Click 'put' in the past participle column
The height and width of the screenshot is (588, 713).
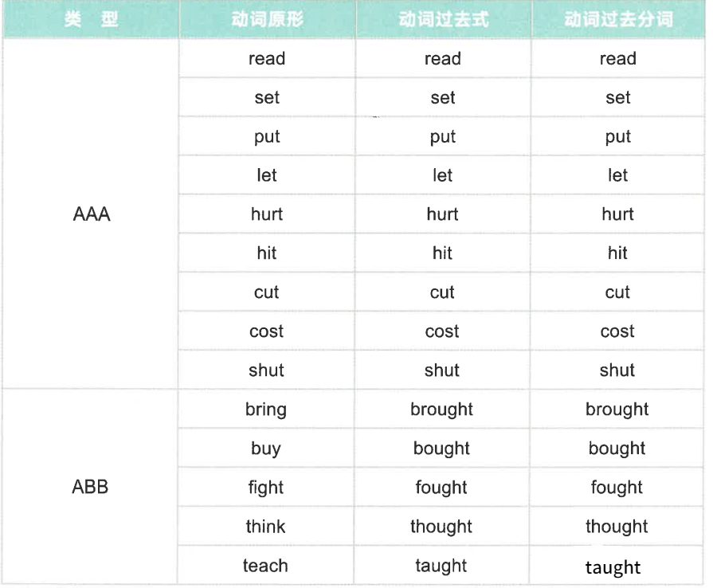(x=618, y=136)
